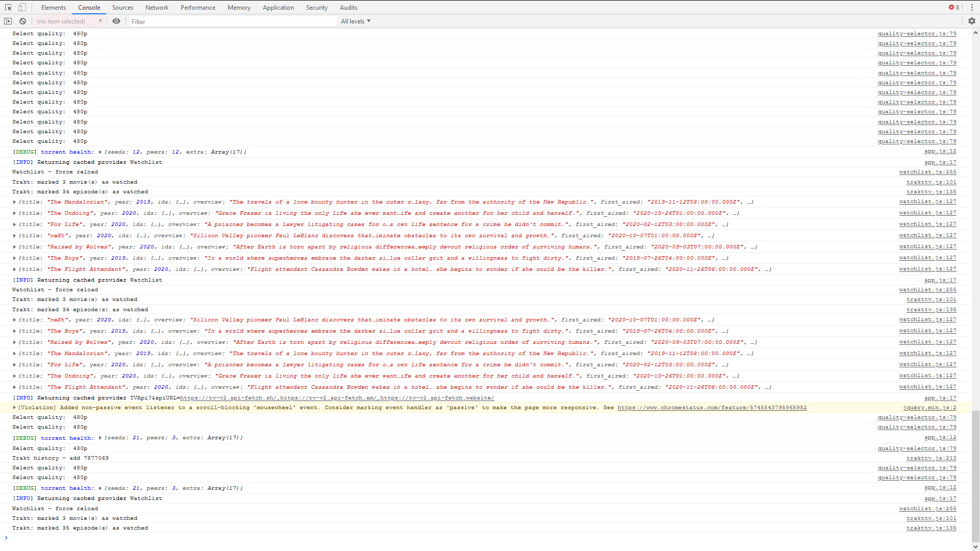Open the first watchlist.js:255 source link
Screen dimensions: 980x551
pos(928,172)
